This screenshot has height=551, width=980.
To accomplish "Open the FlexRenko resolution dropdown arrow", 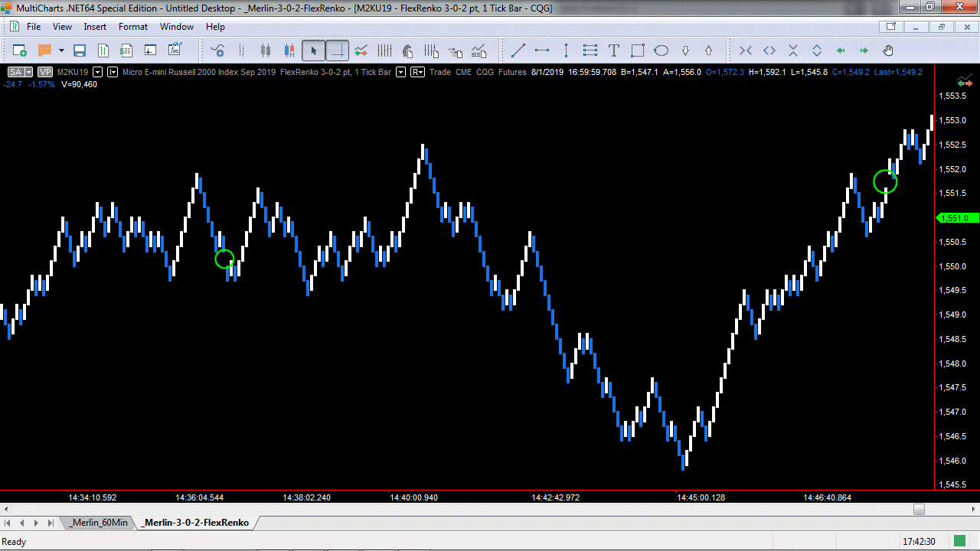I will coord(401,72).
